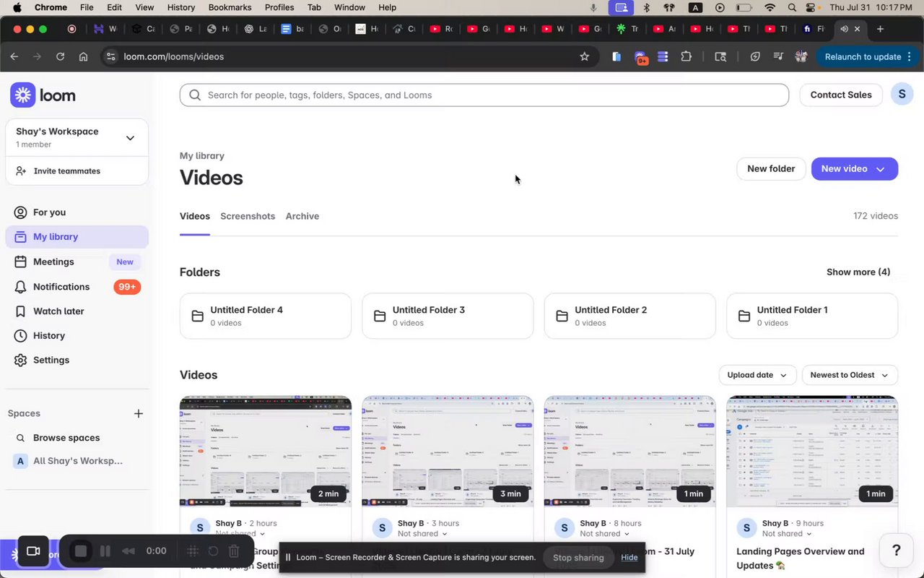Open Untitled Folder 2

coord(630,316)
